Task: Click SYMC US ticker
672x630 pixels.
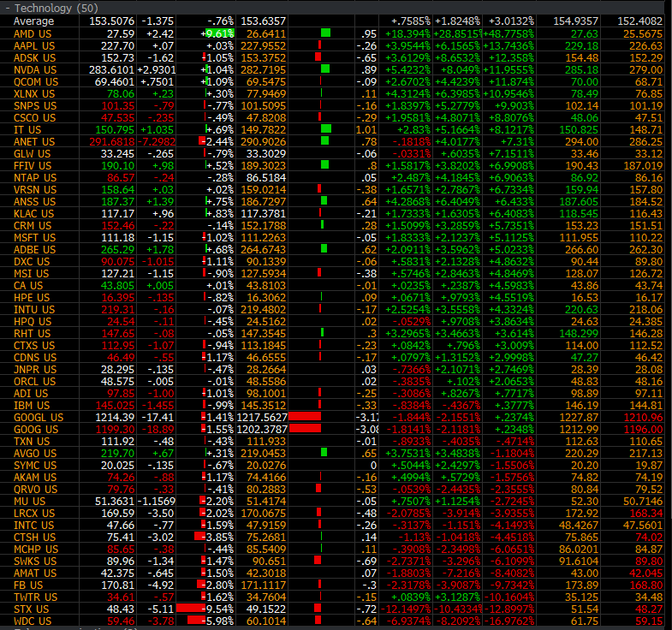Action: coord(35,466)
